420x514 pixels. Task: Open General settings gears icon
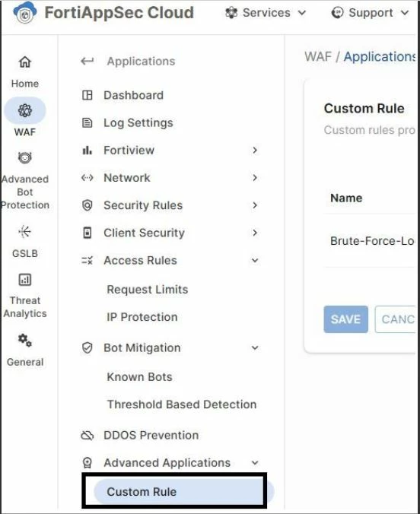[x=25, y=341]
